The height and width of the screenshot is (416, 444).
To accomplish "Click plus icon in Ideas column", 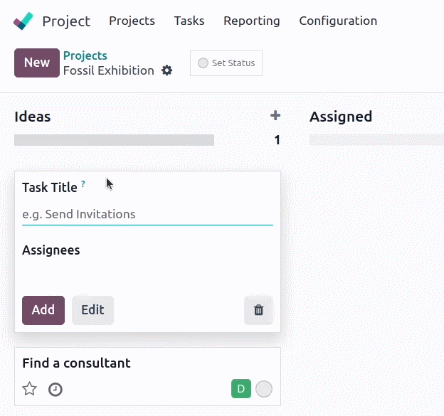I will coord(275,116).
